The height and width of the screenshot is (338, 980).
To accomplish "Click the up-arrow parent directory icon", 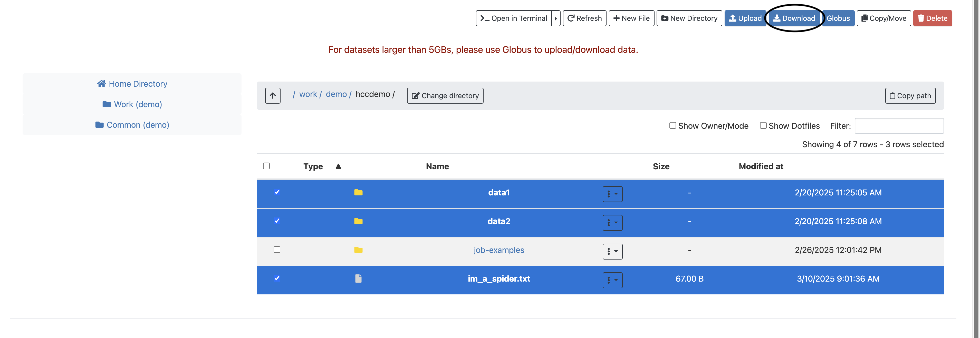I will coord(272,95).
